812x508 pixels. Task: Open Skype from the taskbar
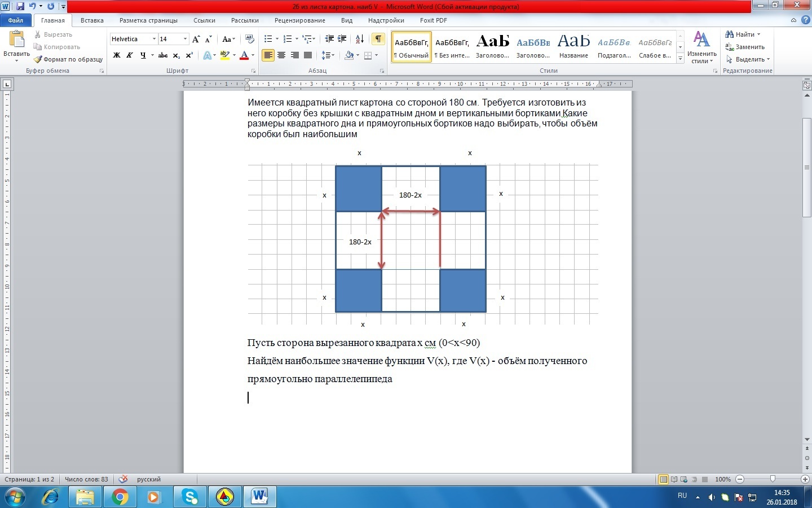190,497
